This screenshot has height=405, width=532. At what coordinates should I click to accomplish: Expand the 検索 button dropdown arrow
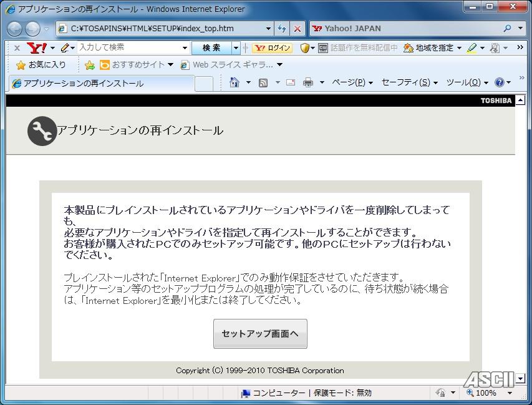[x=236, y=48]
